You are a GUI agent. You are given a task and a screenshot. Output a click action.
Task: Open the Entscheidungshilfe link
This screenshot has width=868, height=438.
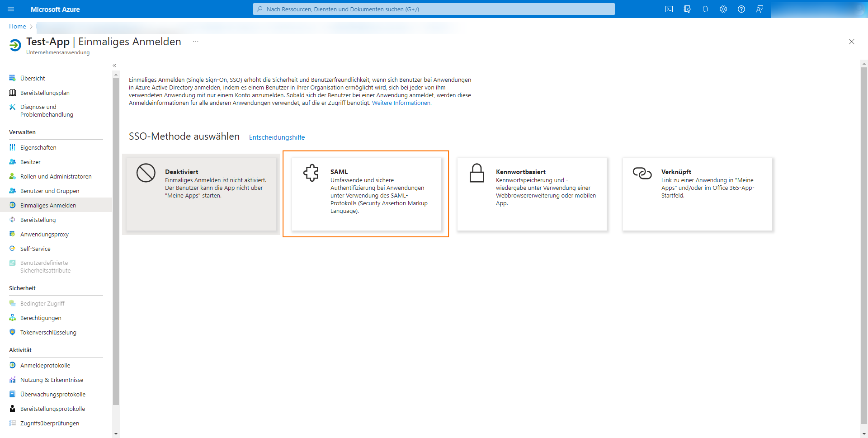277,137
